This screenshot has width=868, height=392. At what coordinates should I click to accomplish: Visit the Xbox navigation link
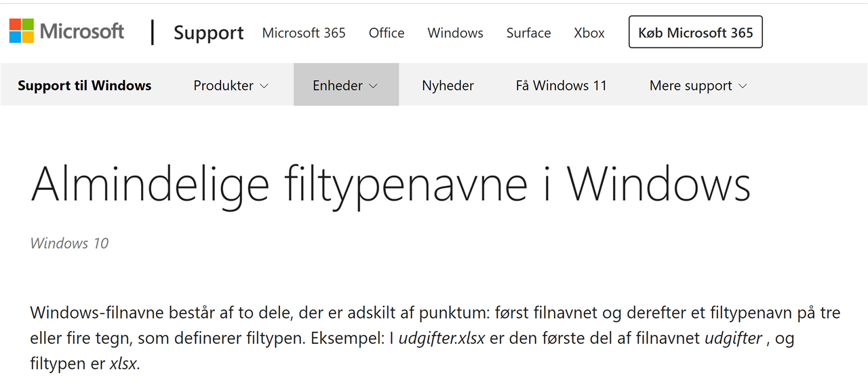[589, 33]
